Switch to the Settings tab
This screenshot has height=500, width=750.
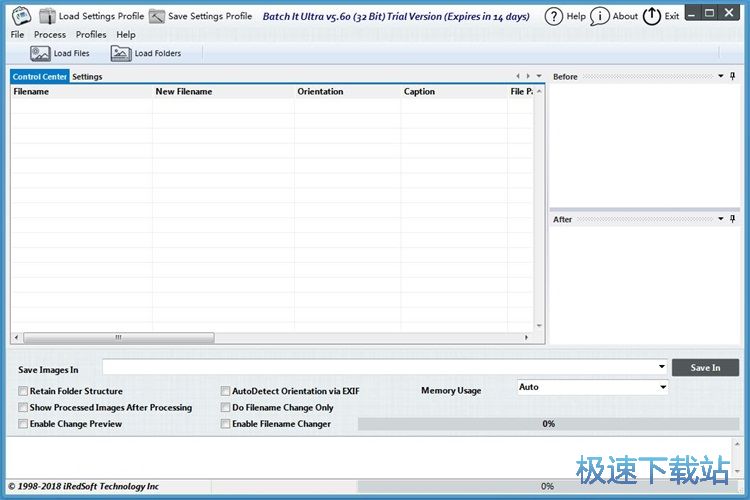click(x=87, y=76)
